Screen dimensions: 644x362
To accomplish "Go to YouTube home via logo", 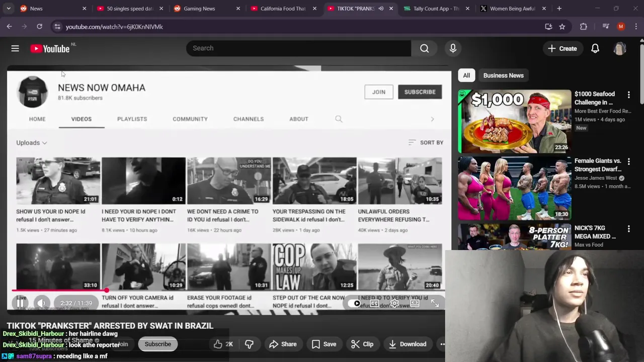I will [50, 48].
